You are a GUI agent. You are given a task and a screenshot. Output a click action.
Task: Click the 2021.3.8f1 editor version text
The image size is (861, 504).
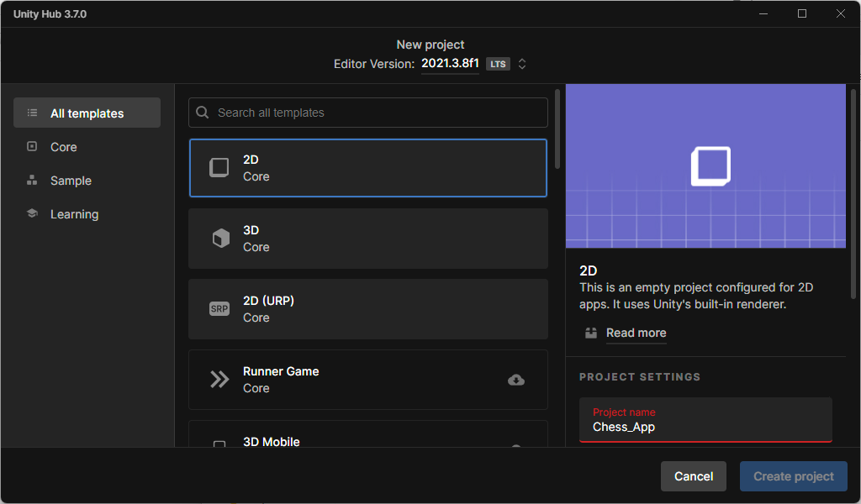[451, 63]
